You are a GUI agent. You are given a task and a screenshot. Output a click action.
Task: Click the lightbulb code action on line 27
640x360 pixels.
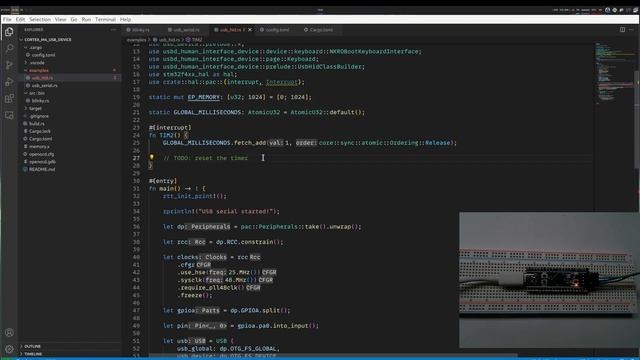tap(151, 157)
